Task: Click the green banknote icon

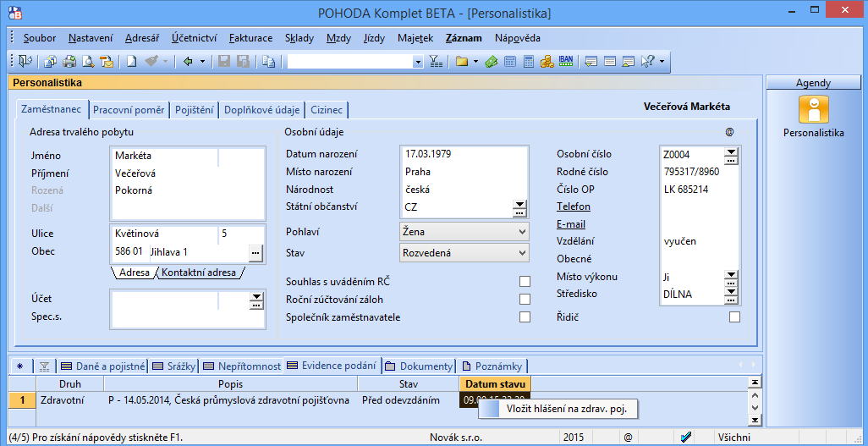Action: (491, 62)
